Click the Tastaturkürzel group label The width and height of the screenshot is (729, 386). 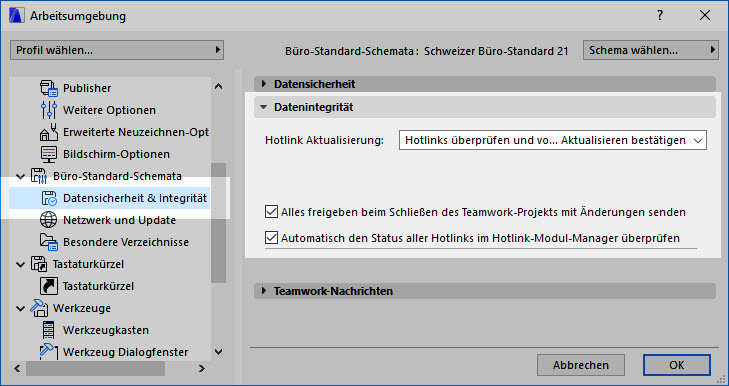pos(88,264)
